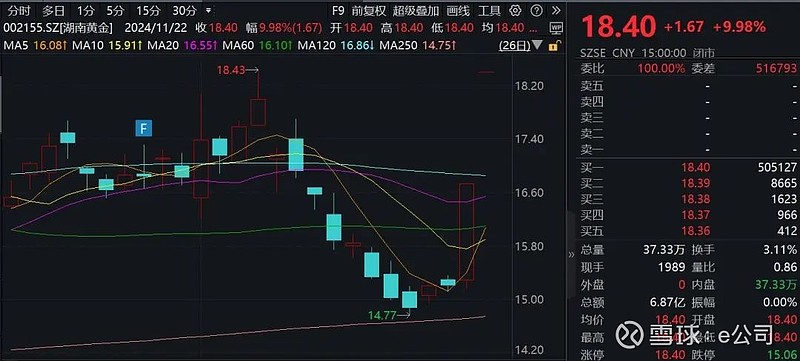This screenshot has height=361, width=800.
Task: Expand the side panel double-chevron by 总量
Action: [x=571, y=254]
